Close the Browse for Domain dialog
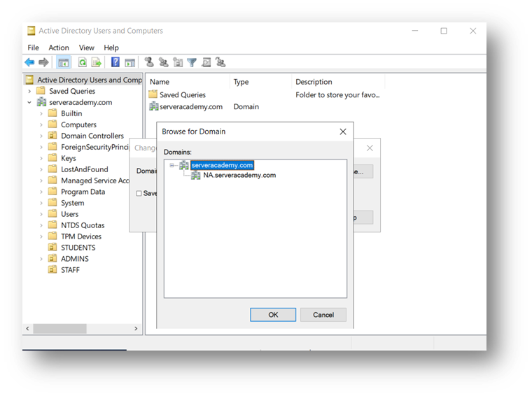This screenshot has height=396, width=532. 343,132
